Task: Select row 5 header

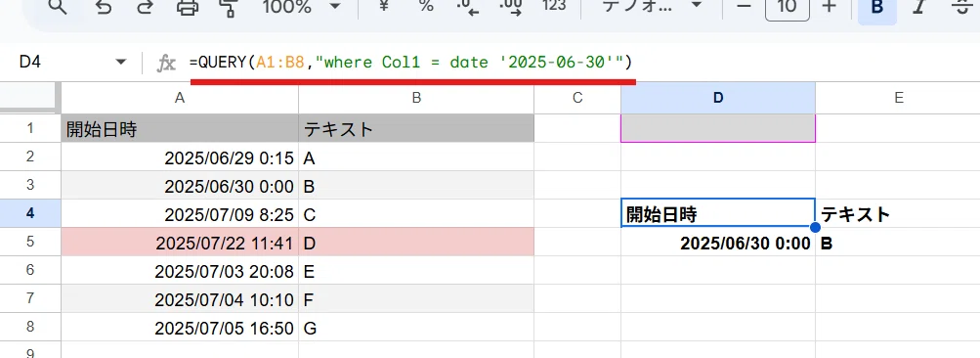Action: click(30, 242)
